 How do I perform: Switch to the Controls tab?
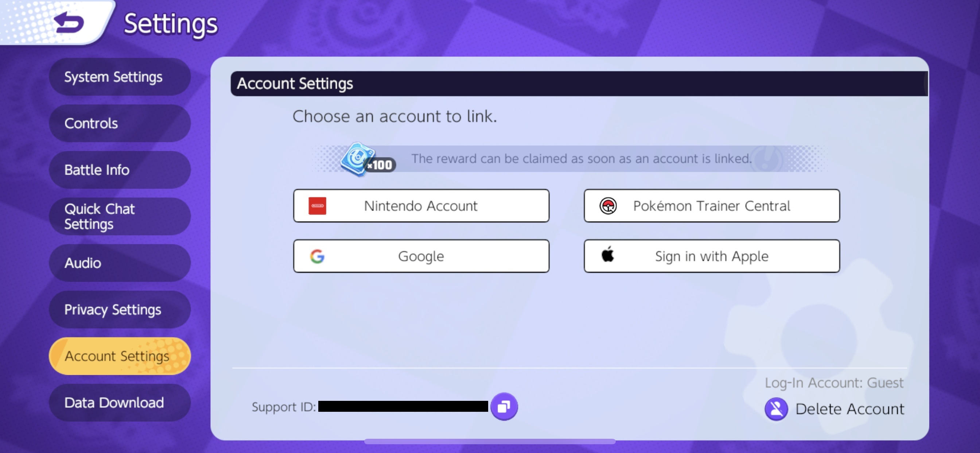(x=120, y=123)
